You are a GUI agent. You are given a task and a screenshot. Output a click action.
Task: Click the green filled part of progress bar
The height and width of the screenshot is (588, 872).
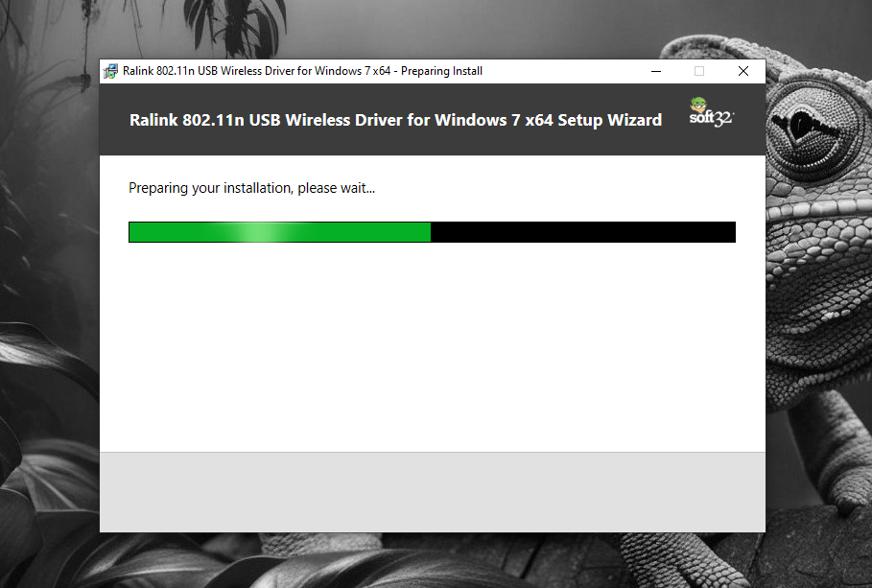click(x=280, y=232)
